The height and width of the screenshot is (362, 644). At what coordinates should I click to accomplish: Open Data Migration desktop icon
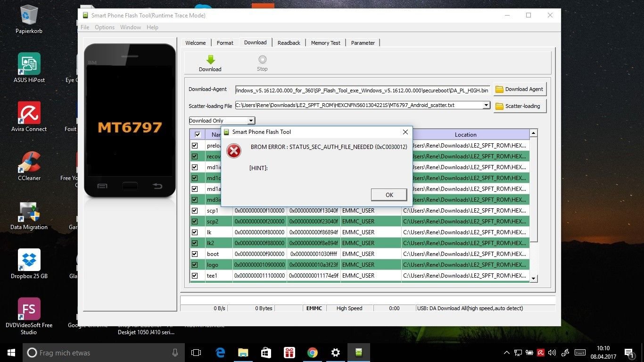(x=29, y=215)
